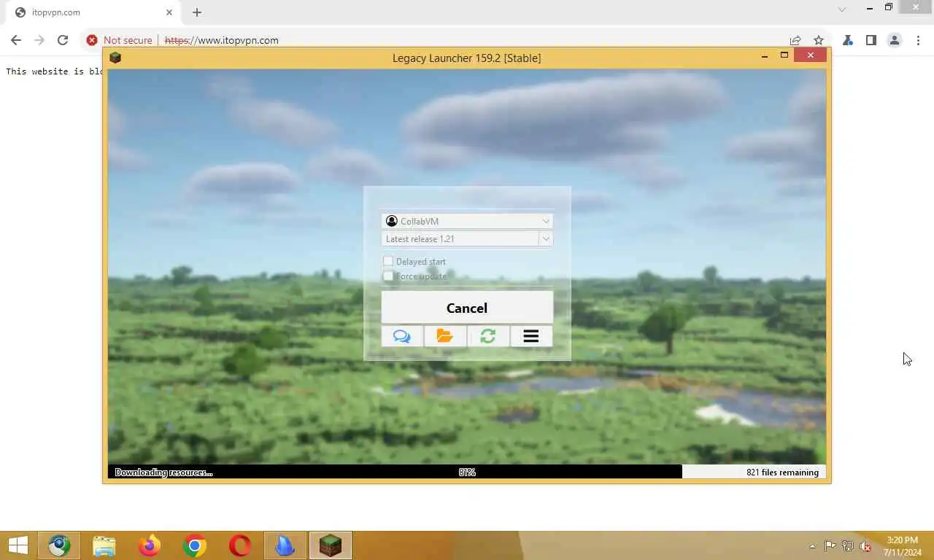
Task: Click the '821 files remaining' status text
Action: pos(782,472)
